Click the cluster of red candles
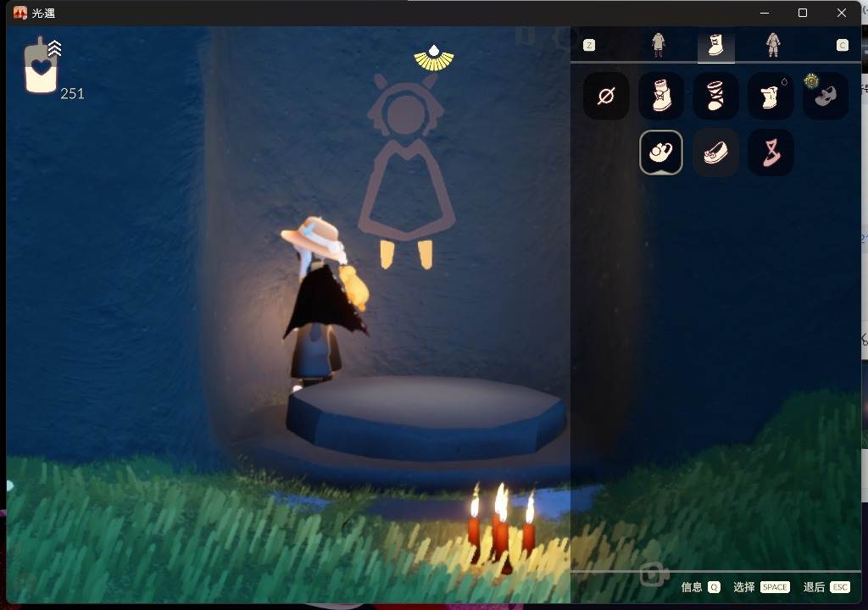868x610 pixels. pos(501,527)
